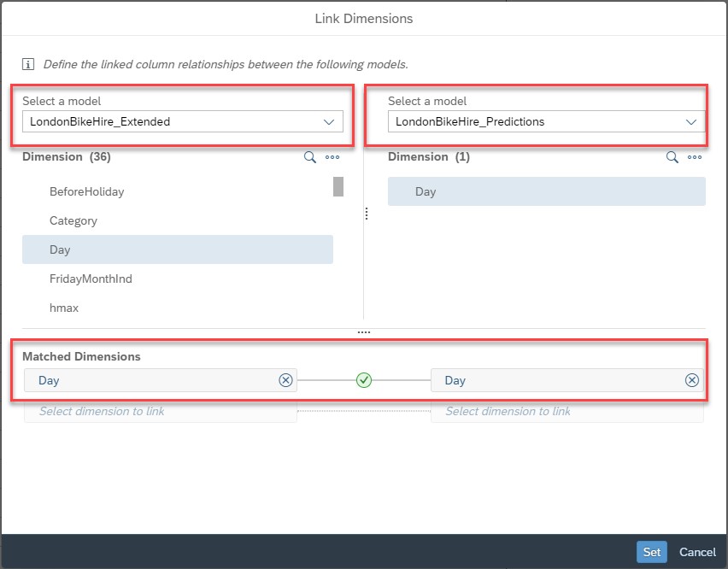Click the green link status checkmark
The width and height of the screenshot is (728, 569).
coord(363,380)
